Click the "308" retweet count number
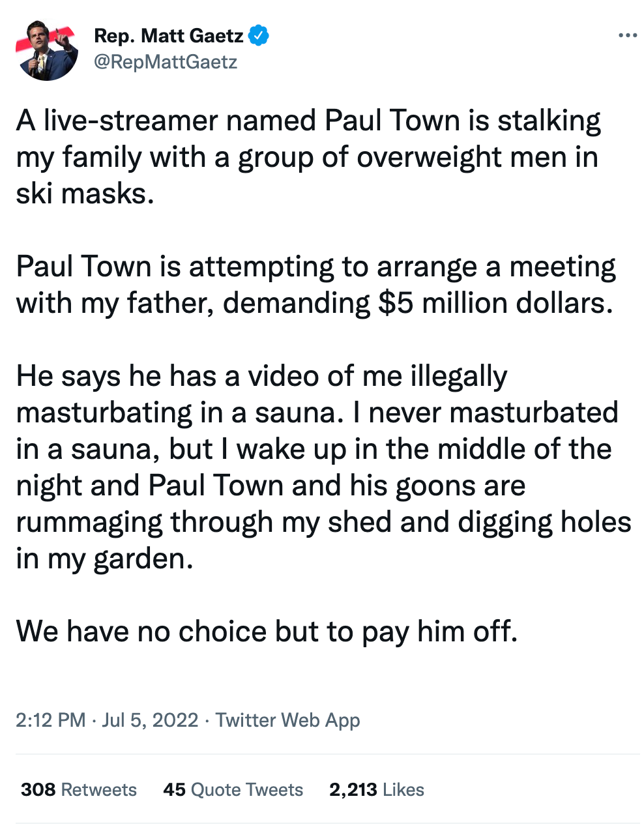This screenshot has height=833, width=644. (x=38, y=790)
